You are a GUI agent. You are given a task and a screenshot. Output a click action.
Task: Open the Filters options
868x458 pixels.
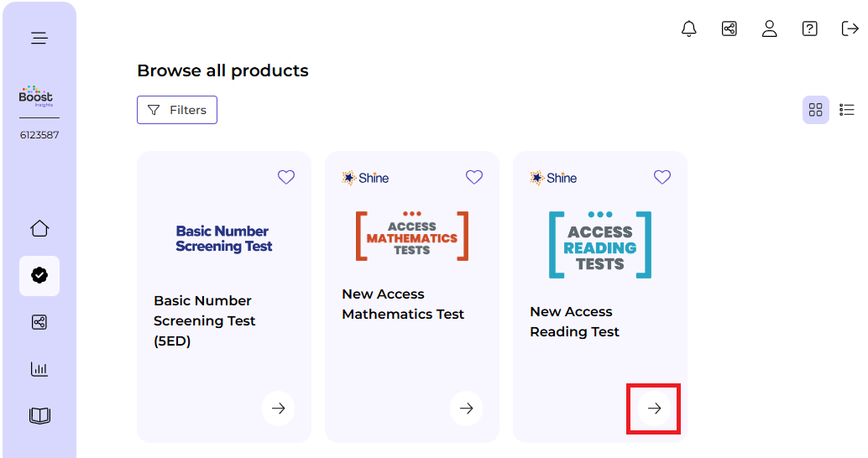tap(177, 110)
